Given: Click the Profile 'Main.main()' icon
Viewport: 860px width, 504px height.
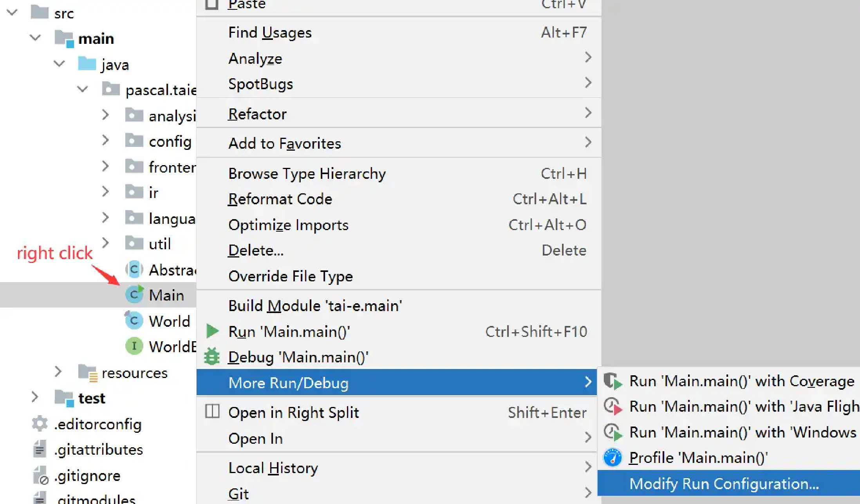Looking at the screenshot, I should (614, 457).
